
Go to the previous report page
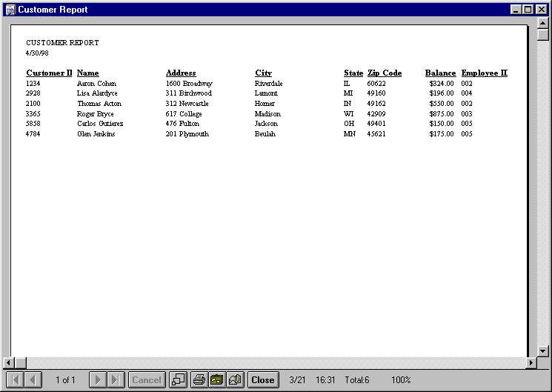point(33,380)
